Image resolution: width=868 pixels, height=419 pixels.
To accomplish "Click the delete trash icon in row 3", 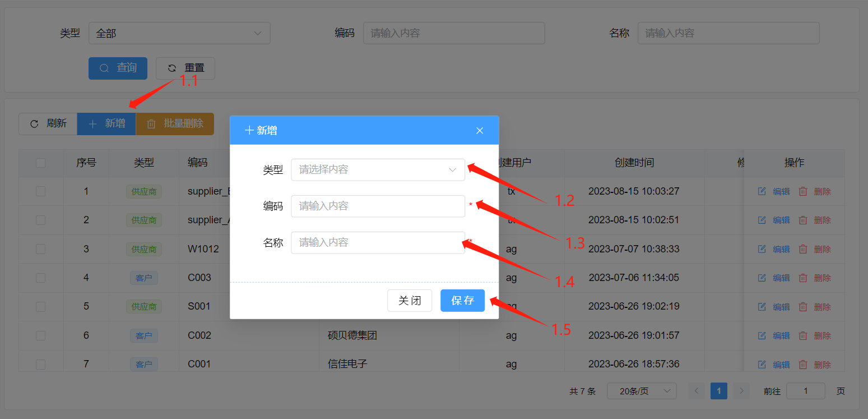I will [802, 249].
